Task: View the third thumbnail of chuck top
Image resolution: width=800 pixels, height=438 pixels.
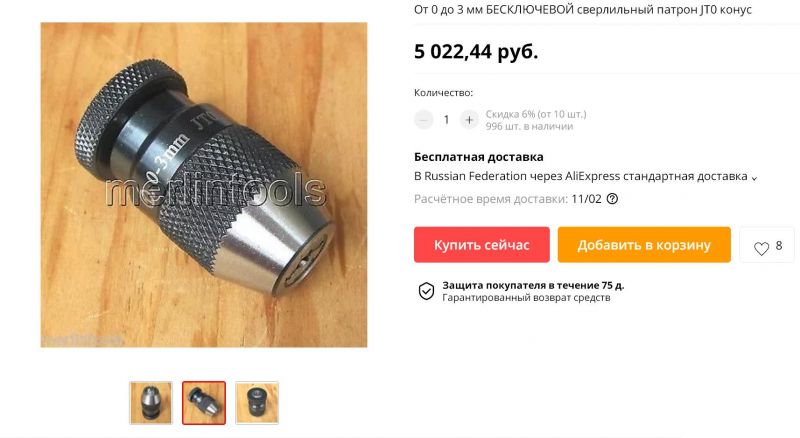Action: point(257,403)
